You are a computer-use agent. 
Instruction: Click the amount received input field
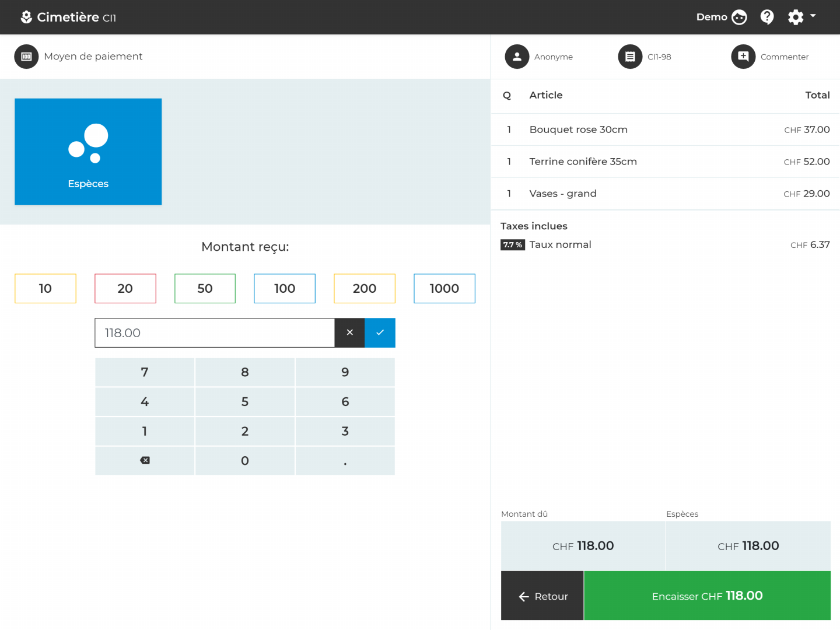pos(215,332)
